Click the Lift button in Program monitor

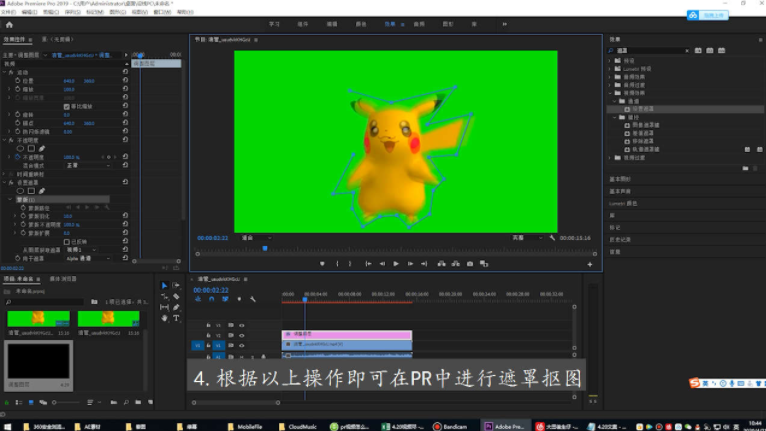pos(442,264)
